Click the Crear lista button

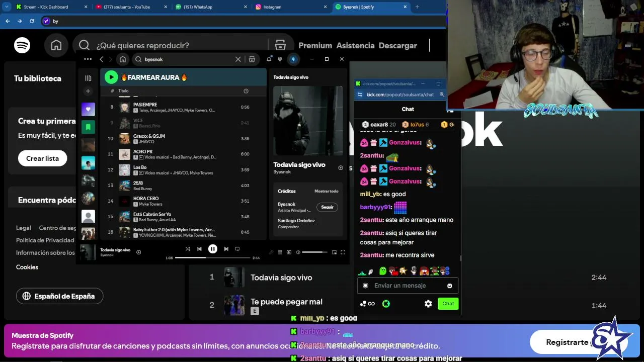[x=42, y=158]
